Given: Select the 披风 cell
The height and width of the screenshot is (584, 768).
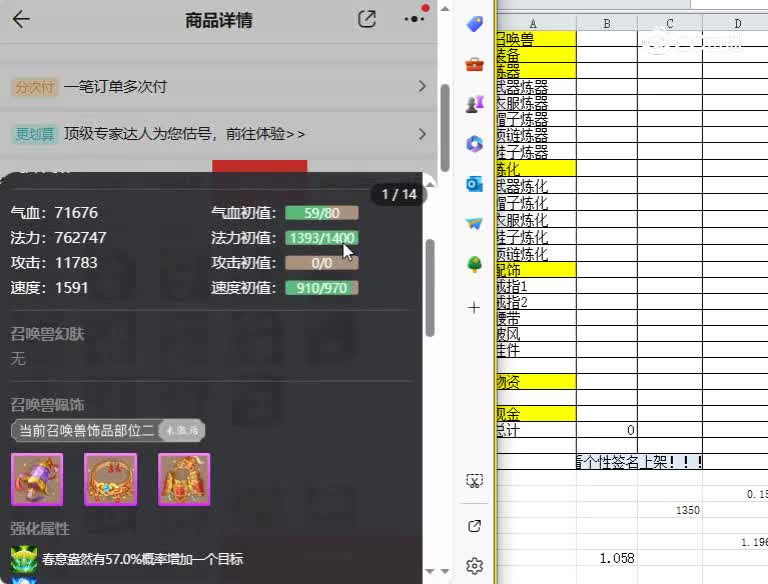Looking at the screenshot, I should (536, 334).
